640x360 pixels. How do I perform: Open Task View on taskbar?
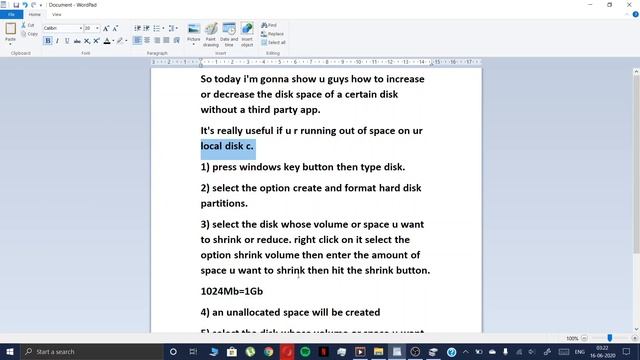(193, 351)
